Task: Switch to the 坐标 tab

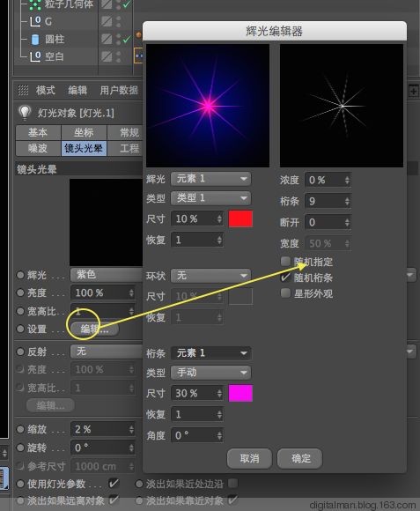Action: pos(84,132)
